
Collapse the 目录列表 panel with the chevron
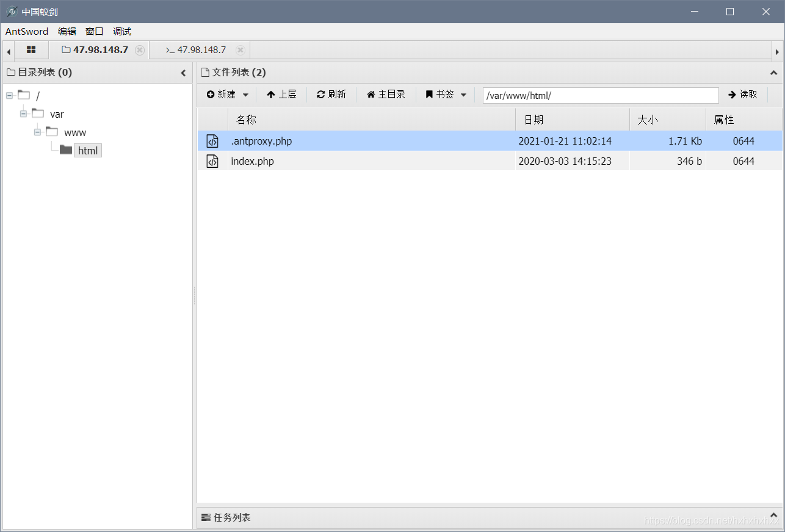tap(183, 73)
